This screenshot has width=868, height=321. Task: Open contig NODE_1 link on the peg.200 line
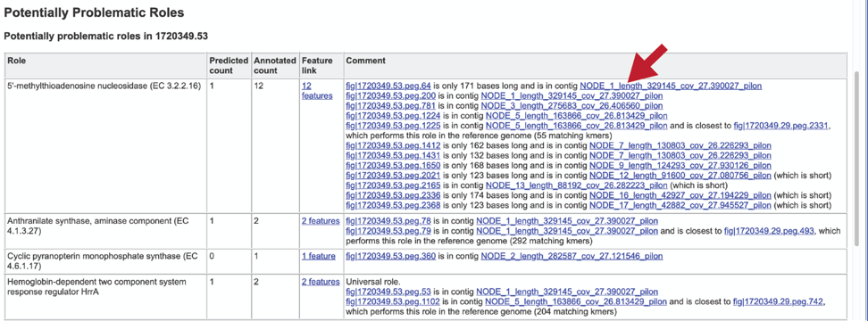pos(572,95)
